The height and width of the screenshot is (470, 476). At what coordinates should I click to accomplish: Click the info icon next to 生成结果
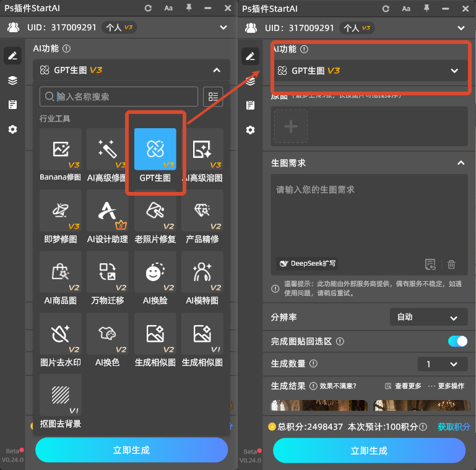pyautogui.click(x=313, y=386)
